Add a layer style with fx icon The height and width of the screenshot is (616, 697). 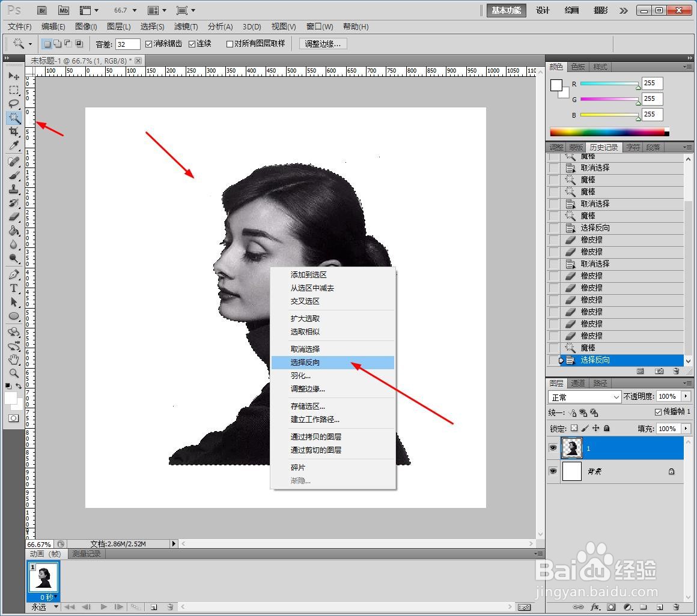(x=595, y=607)
